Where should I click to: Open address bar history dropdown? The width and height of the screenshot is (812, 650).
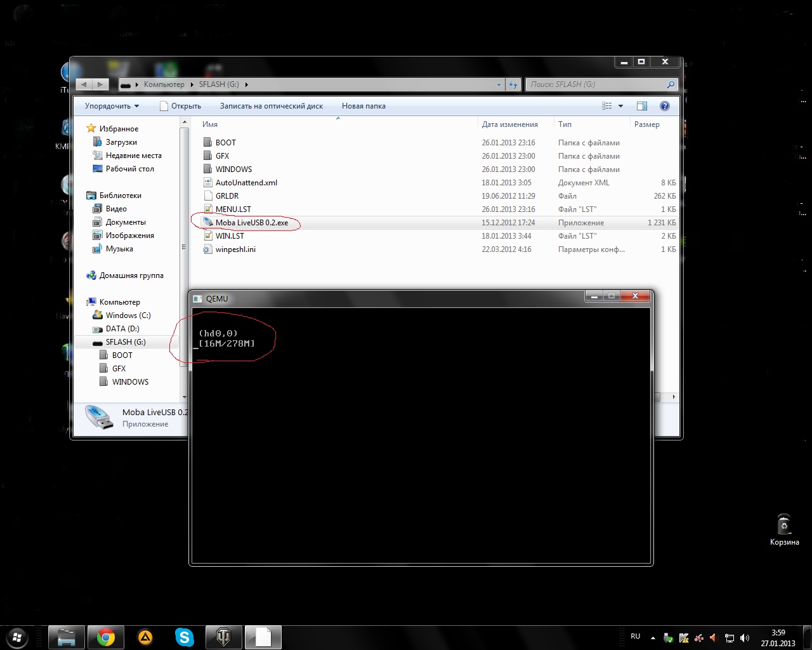499,84
